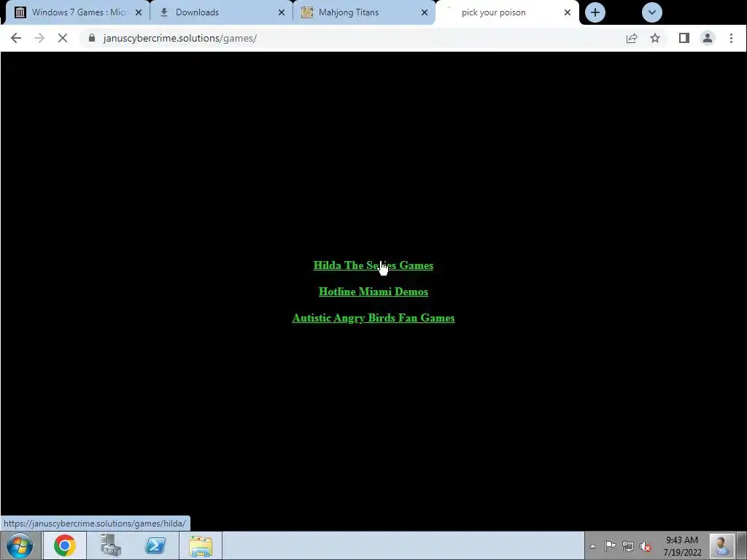Click the muted volume tray icon
Screen dimensions: 747x560
point(646,546)
